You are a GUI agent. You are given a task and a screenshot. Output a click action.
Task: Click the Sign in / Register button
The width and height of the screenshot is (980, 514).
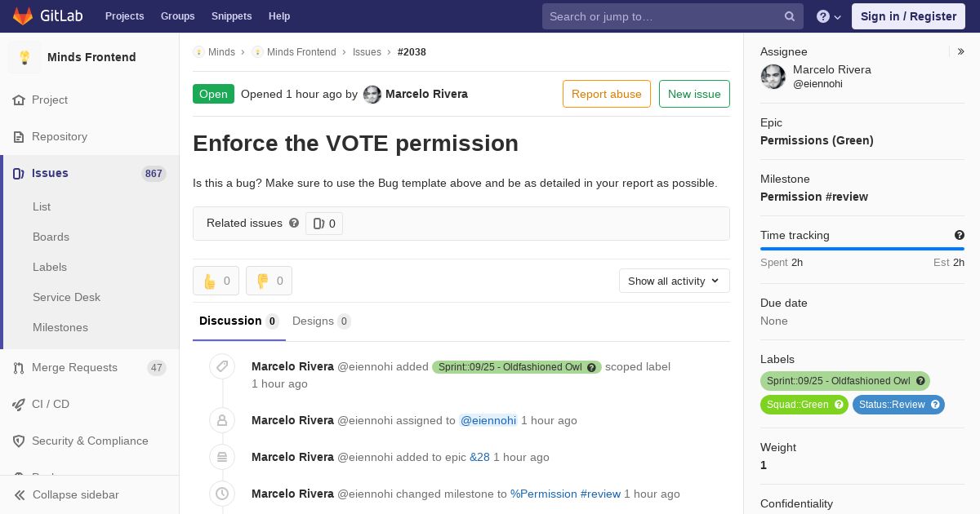click(x=908, y=16)
